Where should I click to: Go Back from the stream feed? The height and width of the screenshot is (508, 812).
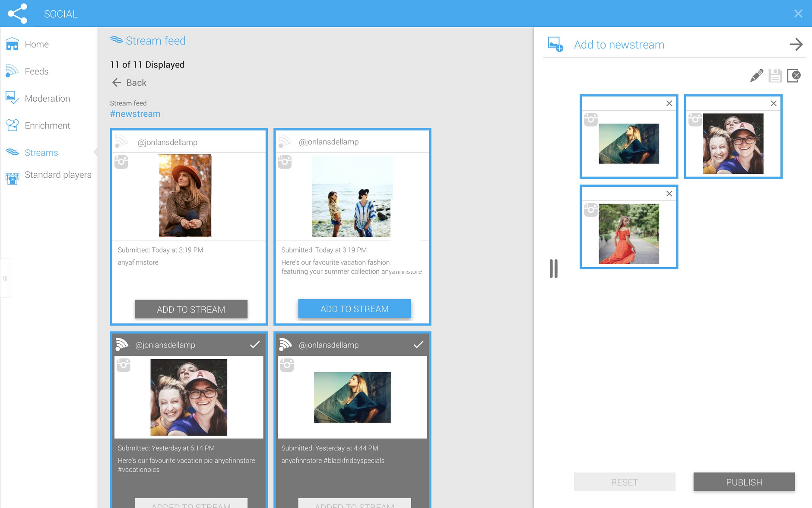(x=129, y=83)
